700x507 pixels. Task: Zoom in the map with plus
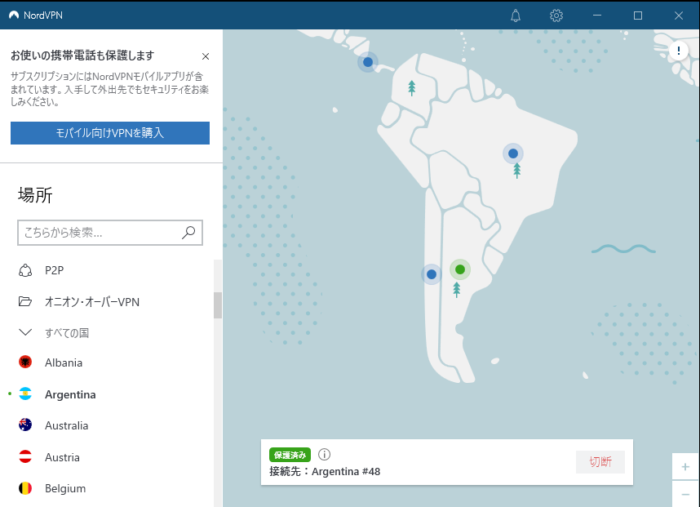685,467
